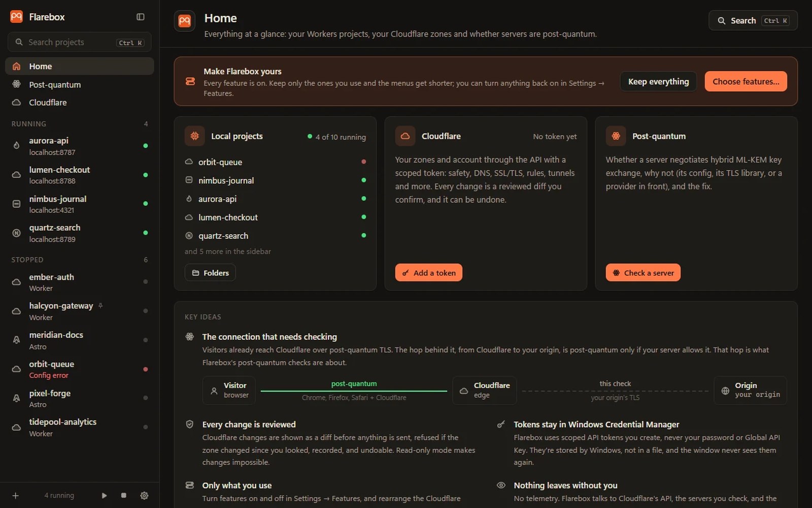Open aurora-api in Local projects card
This screenshot has height=508, width=812.
pos(275,199)
